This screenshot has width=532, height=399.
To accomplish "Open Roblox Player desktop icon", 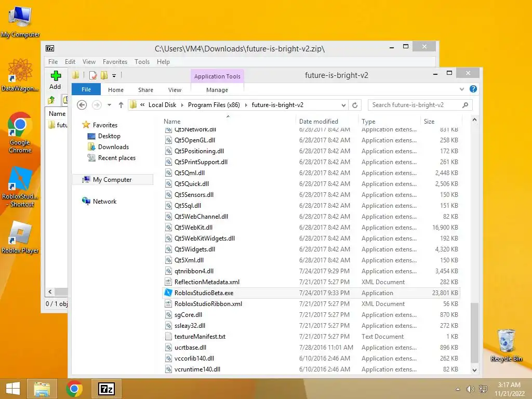I will coord(20,237).
